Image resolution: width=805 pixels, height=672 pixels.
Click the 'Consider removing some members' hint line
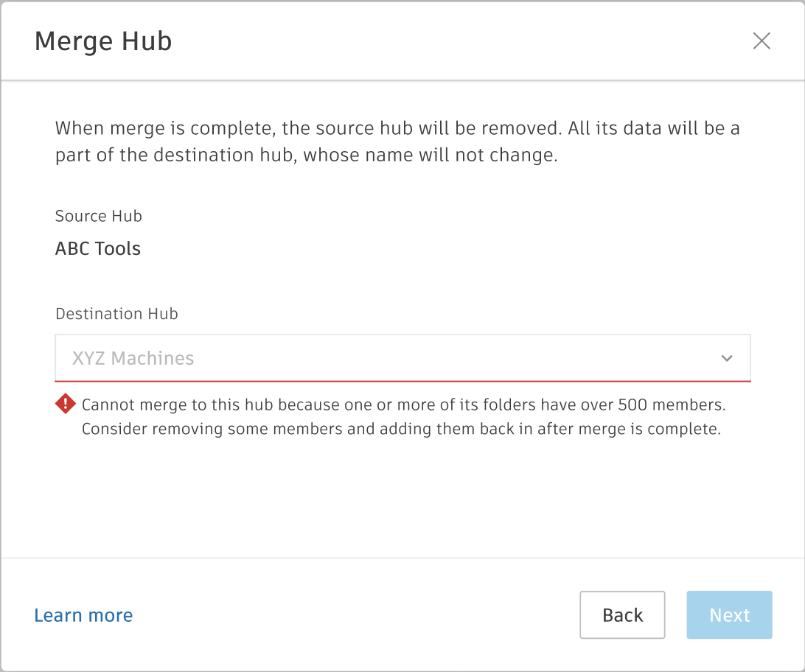400,429
